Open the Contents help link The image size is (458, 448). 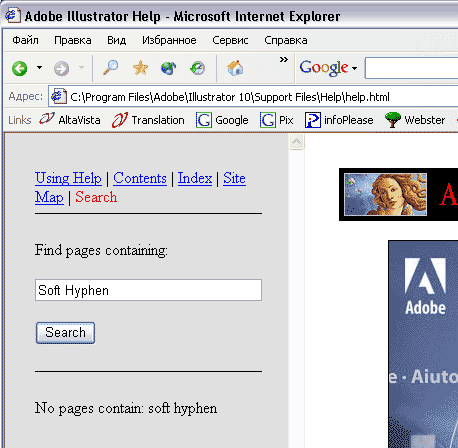(x=140, y=178)
